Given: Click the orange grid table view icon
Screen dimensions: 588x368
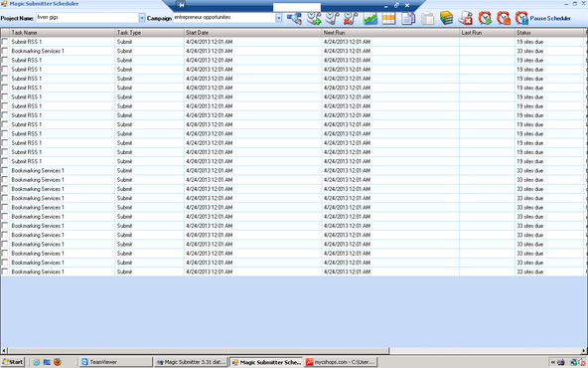Looking at the screenshot, I should [389, 18].
